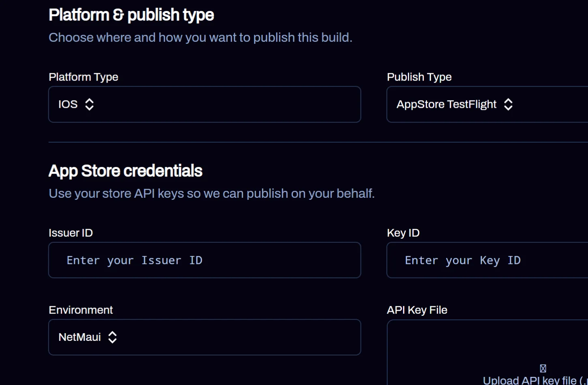Click the "Publish Type" field label

point(419,77)
